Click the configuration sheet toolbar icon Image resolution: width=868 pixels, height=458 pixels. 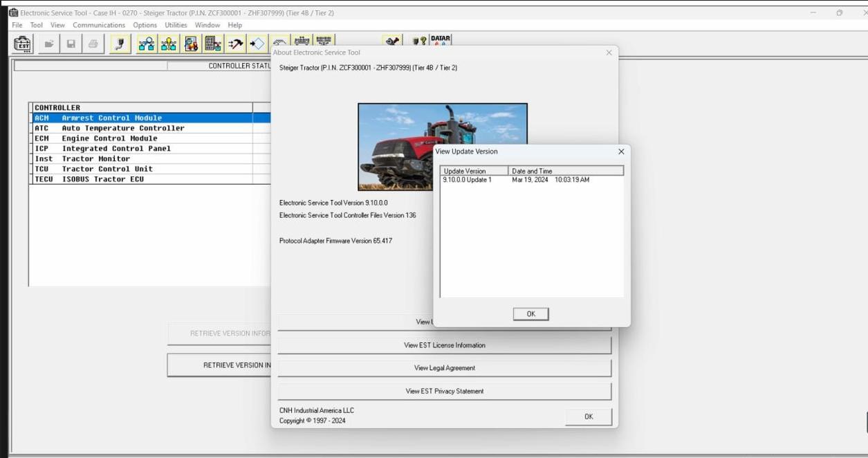coord(192,44)
